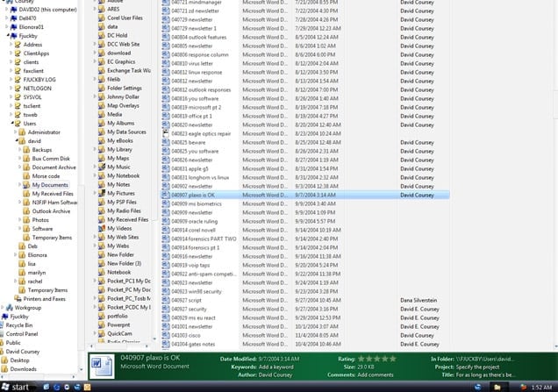This screenshot has height=392, width=558.
Task: Click the DC Hold folder icon
Action: coord(102,35)
